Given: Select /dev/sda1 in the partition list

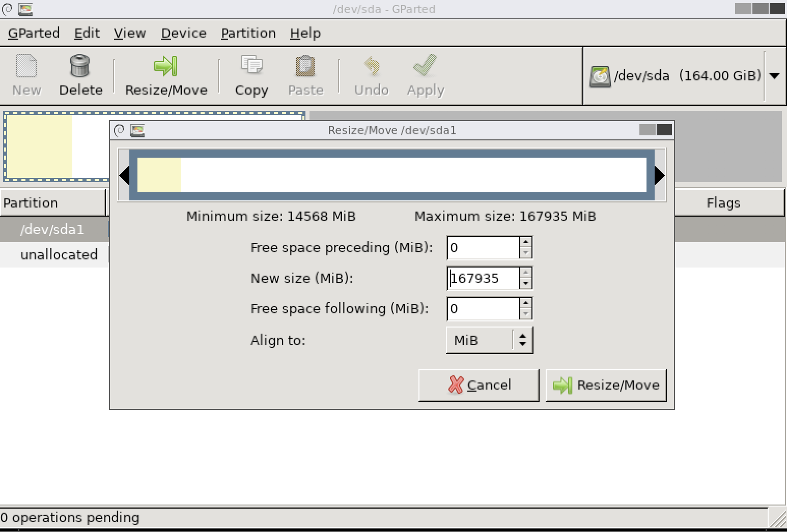Looking at the screenshot, I should tap(52, 229).
